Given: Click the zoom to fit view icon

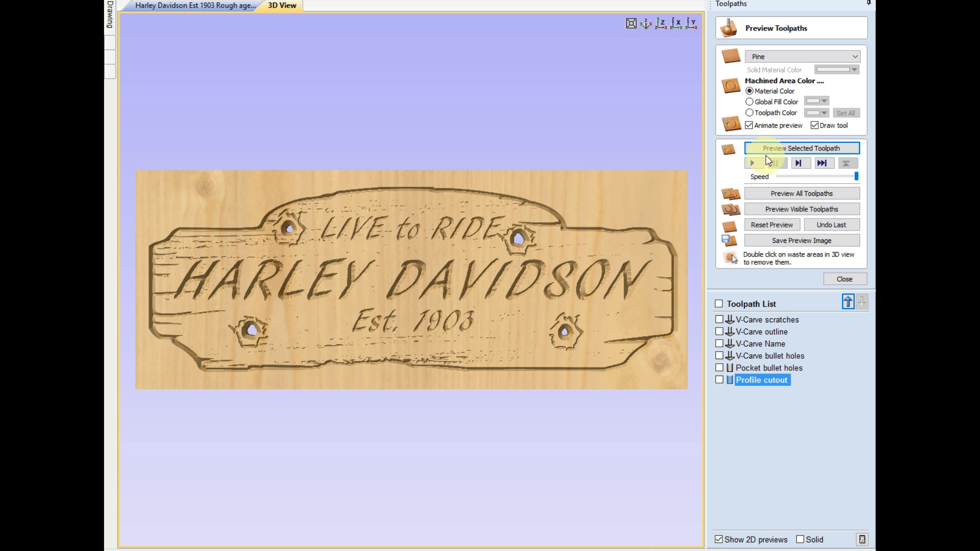Looking at the screenshot, I should tap(631, 23).
